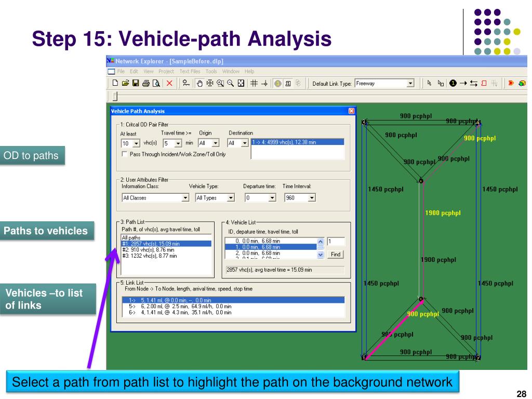
Task: Click the Find button in Vehicle List
Action: pos(336,255)
